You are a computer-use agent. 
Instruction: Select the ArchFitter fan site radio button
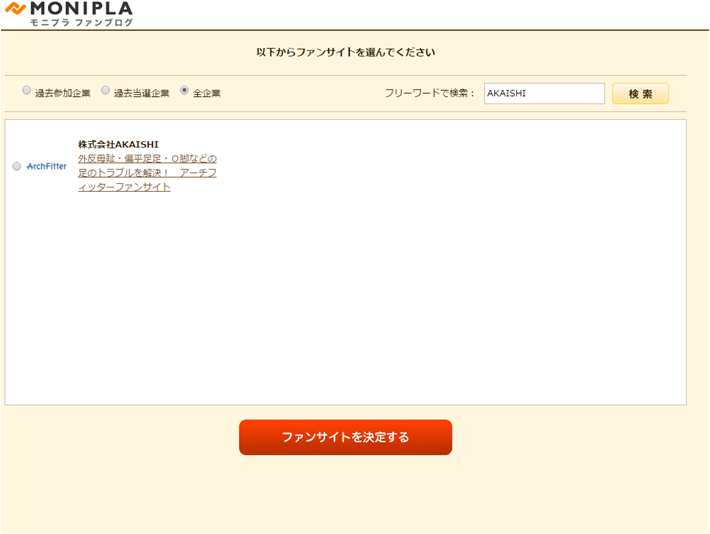(17, 166)
